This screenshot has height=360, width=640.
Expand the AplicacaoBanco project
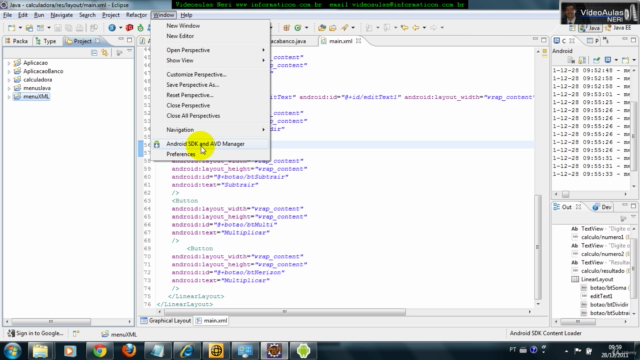coord(9,71)
